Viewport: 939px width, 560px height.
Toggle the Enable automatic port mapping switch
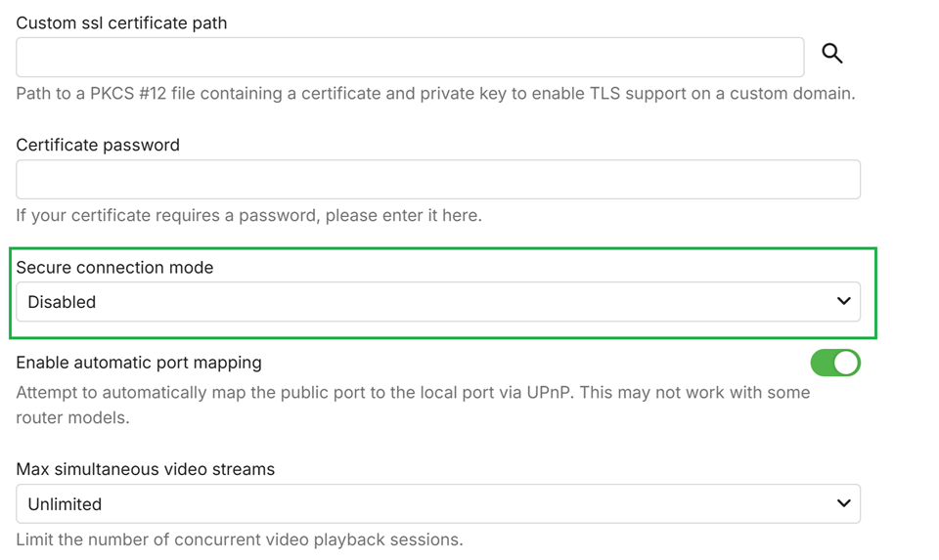pos(834,363)
